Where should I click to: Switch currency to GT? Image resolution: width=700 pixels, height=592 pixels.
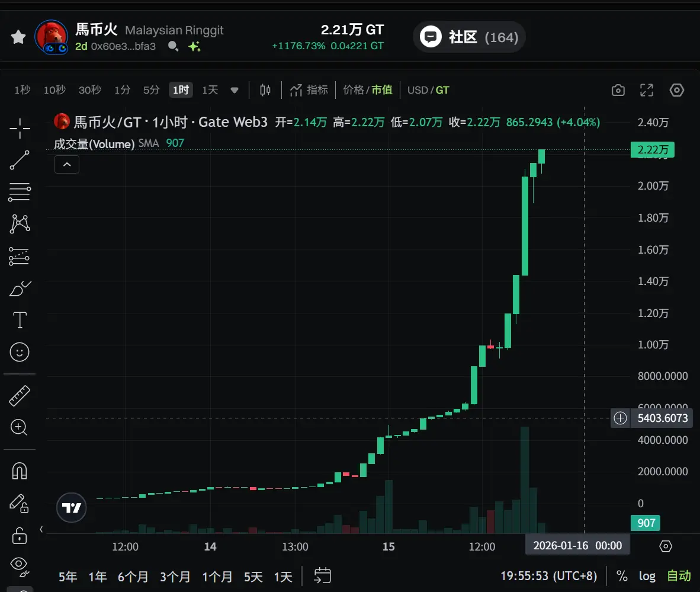point(442,90)
